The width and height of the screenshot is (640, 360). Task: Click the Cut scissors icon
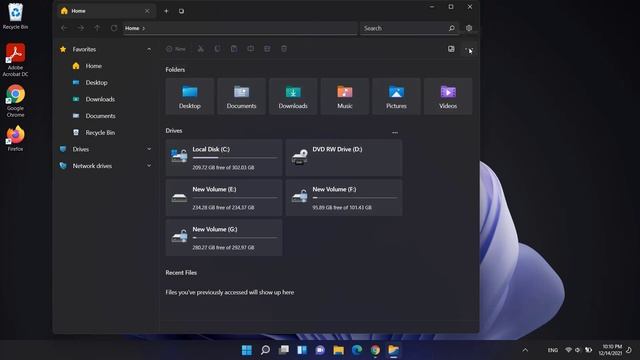tap(200, 49)
